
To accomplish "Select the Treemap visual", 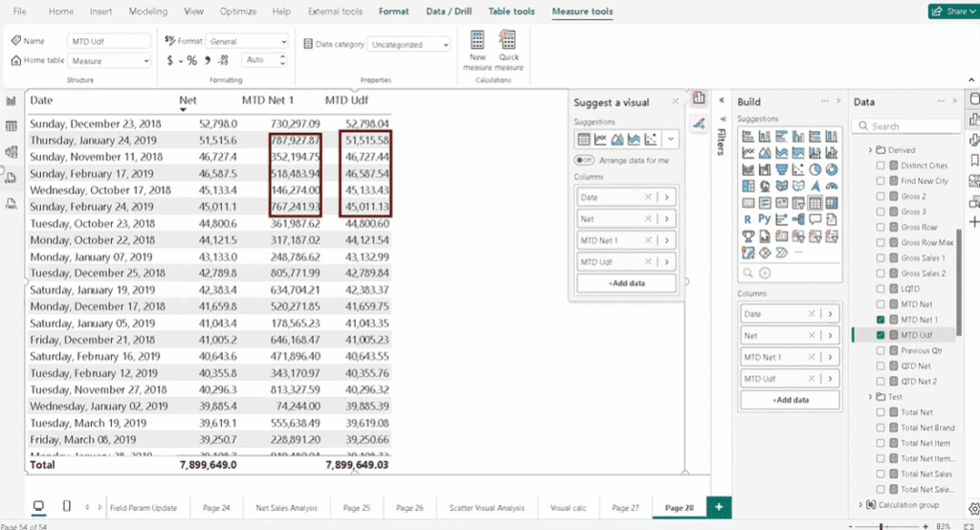I will [748, 187].
